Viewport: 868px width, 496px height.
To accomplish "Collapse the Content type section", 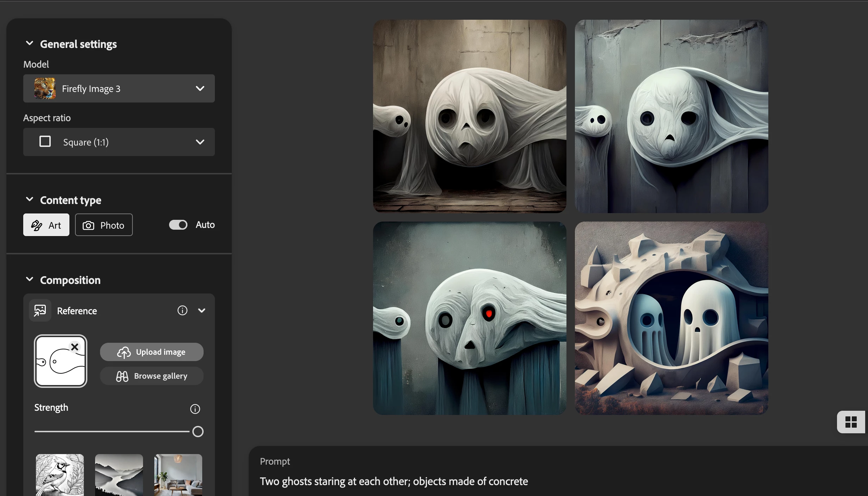I will coord(30,199).
